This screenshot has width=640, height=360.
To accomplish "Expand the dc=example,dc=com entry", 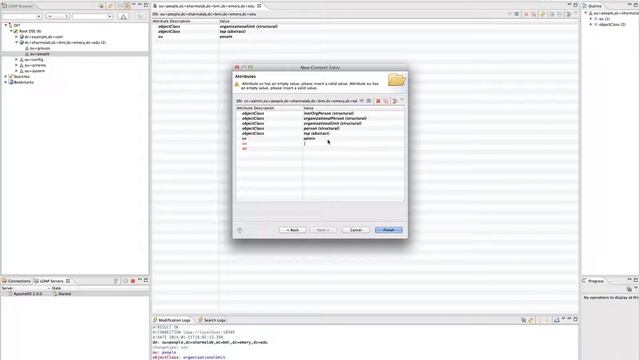I will tap(16, 37).
